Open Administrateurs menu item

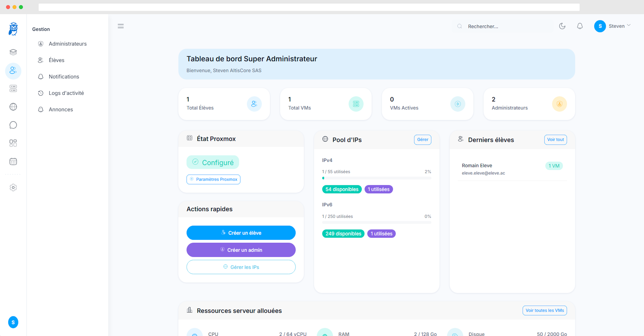click(67, 44)
